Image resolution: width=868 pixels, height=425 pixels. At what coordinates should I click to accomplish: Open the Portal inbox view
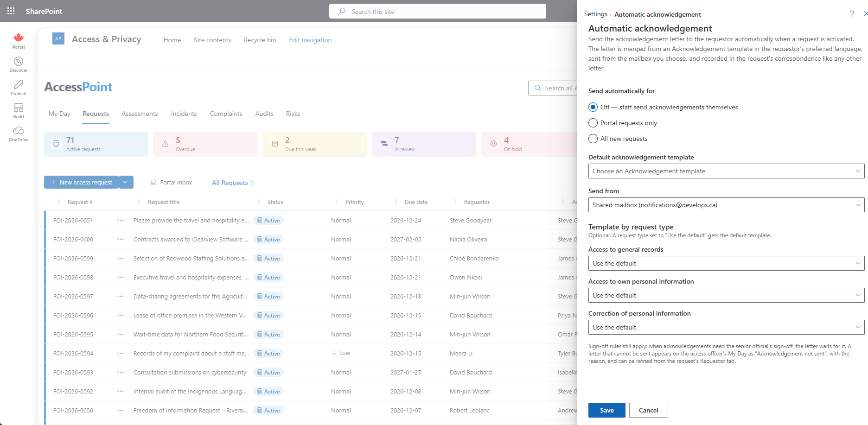pyautogui.click(x=172, y=182)
